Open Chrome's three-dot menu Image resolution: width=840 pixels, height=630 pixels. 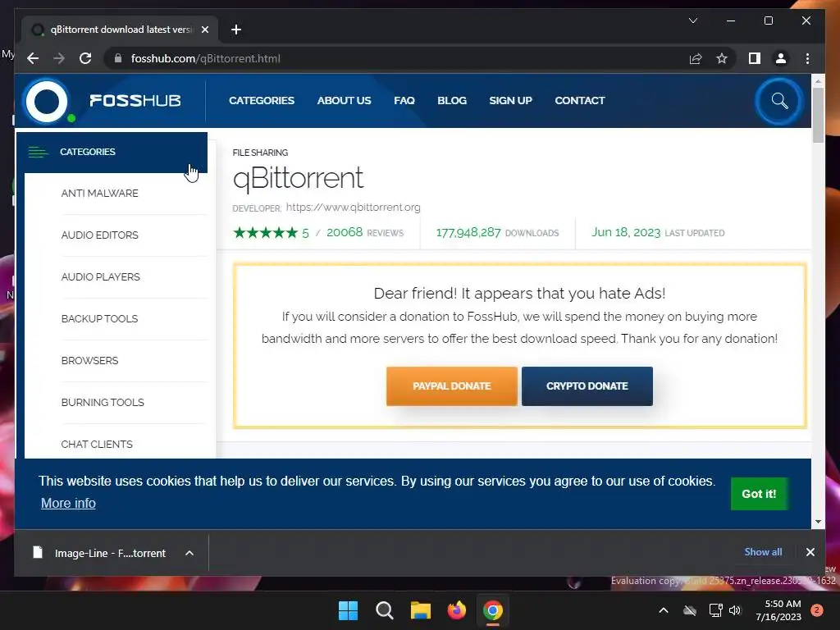point(807,58)
